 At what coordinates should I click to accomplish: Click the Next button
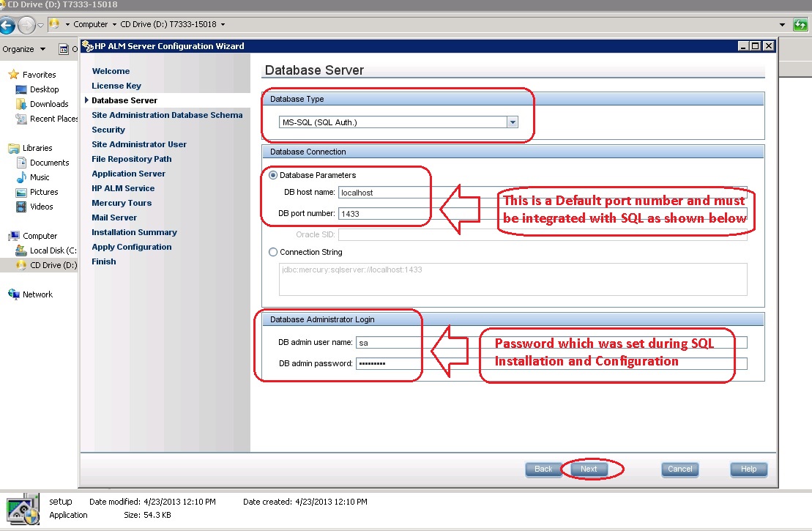[x=589, y=469]
